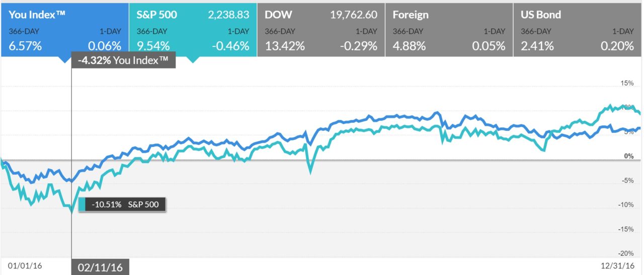Click the Foreign 4.88% 366-day return
Screen dimensions: 644x275
[409, 46]
